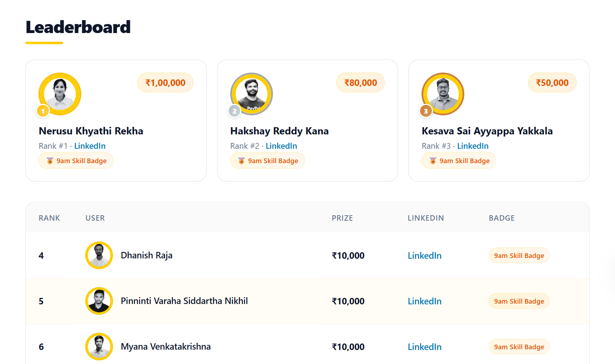Click Kesava Sai Ayyappa Yakkala's 9am Skill Badge text
The image size is (615, 364).
point(465,161)
